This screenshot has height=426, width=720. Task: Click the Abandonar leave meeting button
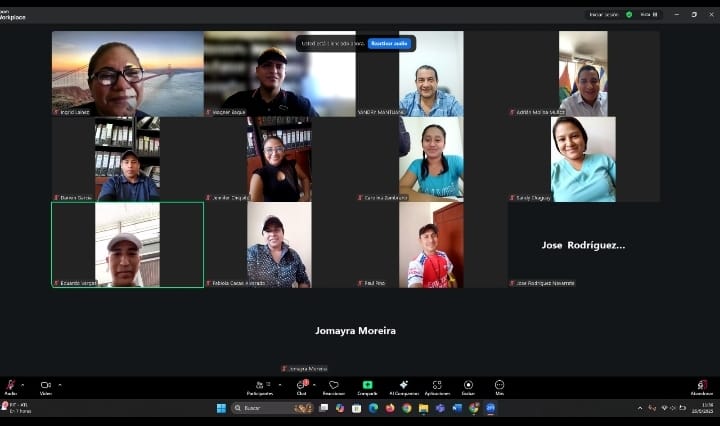[x=702, y=386]
